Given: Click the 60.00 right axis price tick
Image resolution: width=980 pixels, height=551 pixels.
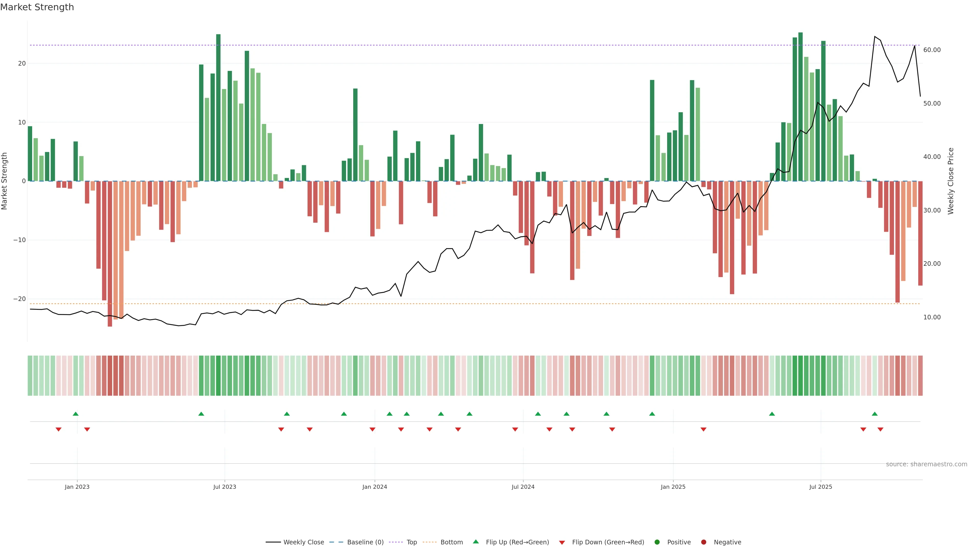Looking at the screenshot, I should 932,50.
